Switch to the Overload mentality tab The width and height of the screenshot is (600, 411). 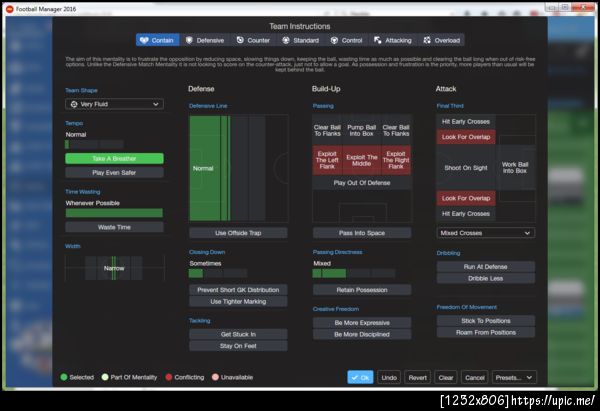(442, 40)
